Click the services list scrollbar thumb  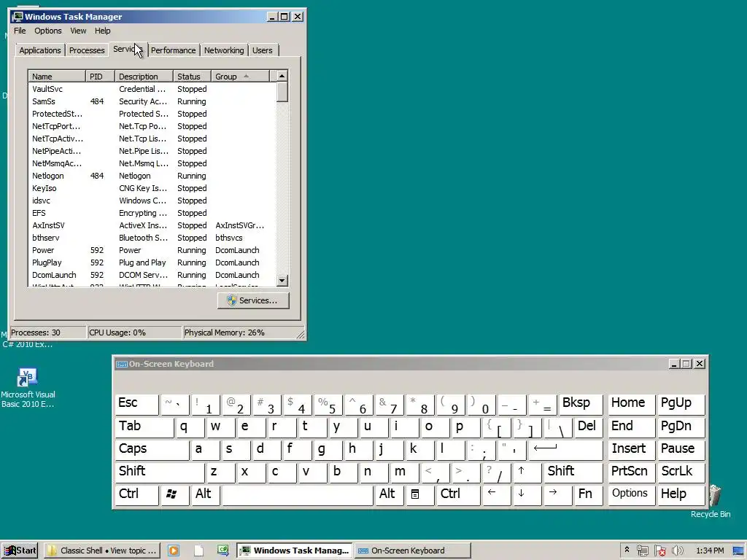point(282,92)
